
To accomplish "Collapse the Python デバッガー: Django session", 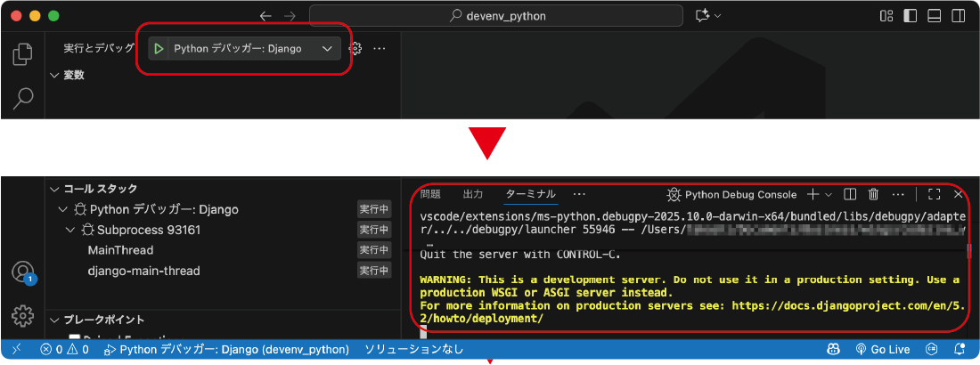I will tap(61, 209).
